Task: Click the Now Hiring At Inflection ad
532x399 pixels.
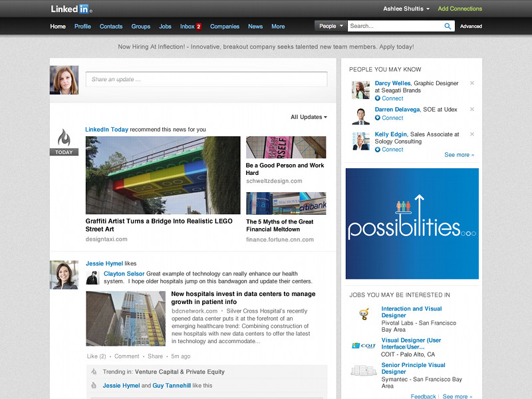Action: [x=266, y=47]
